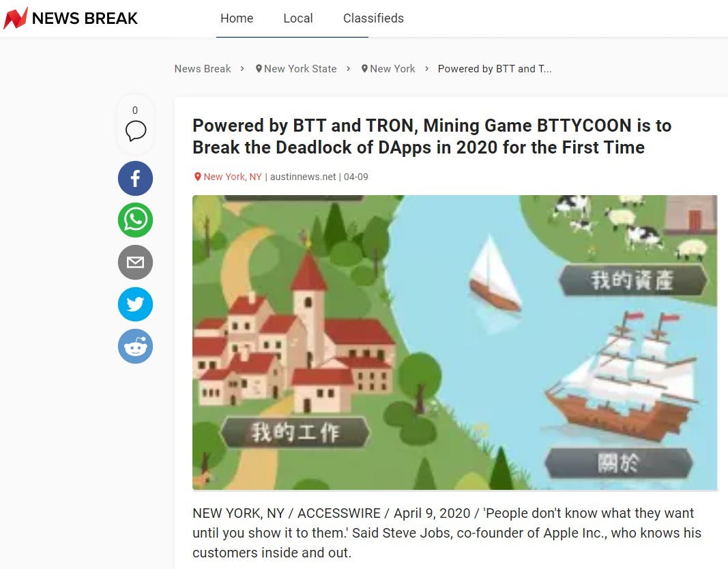Go to News Break breadcrumb link

(203, 69)
